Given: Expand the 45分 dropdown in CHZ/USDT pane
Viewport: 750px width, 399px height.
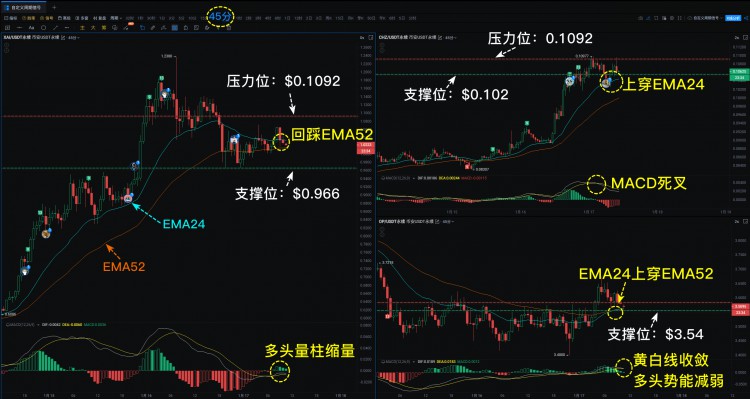Looking at the screenshot, I should 451,37.
